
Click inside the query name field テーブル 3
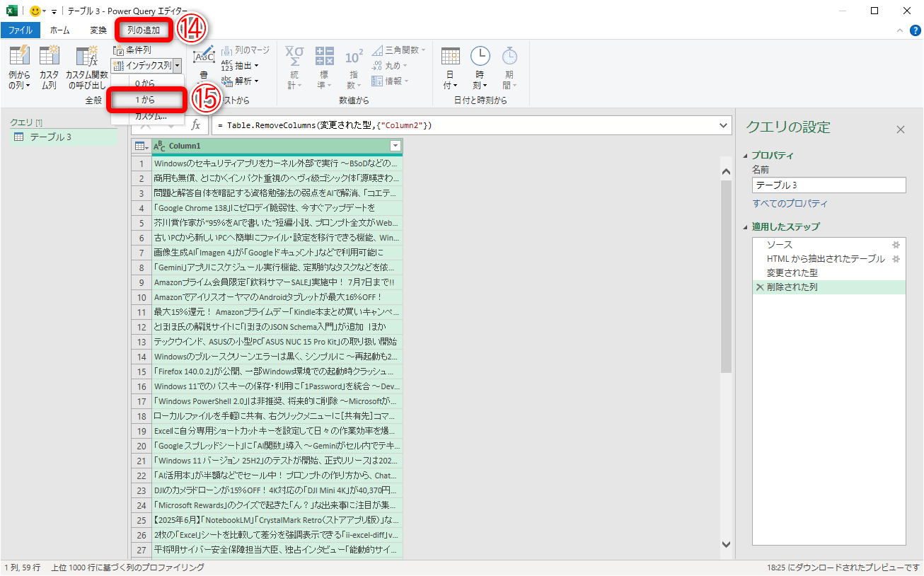(x=828, y=185)
